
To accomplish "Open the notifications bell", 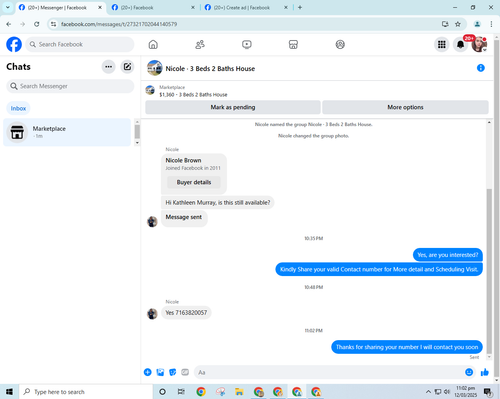I will click(460, 44).
